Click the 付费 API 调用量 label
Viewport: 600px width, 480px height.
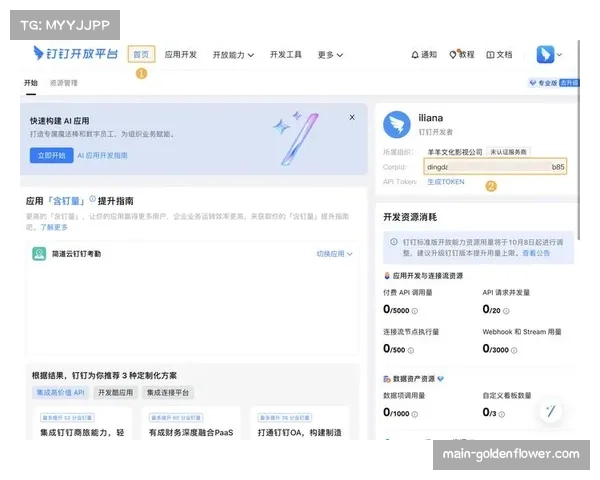tap(408, 293)
